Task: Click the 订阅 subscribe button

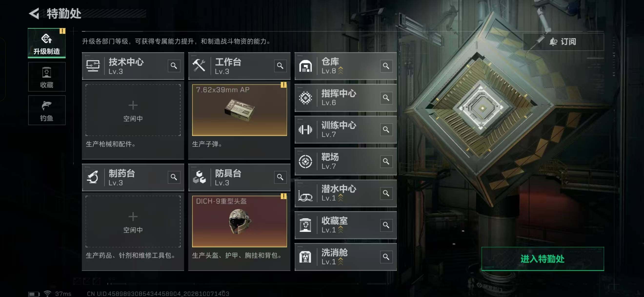Action: 563,42
